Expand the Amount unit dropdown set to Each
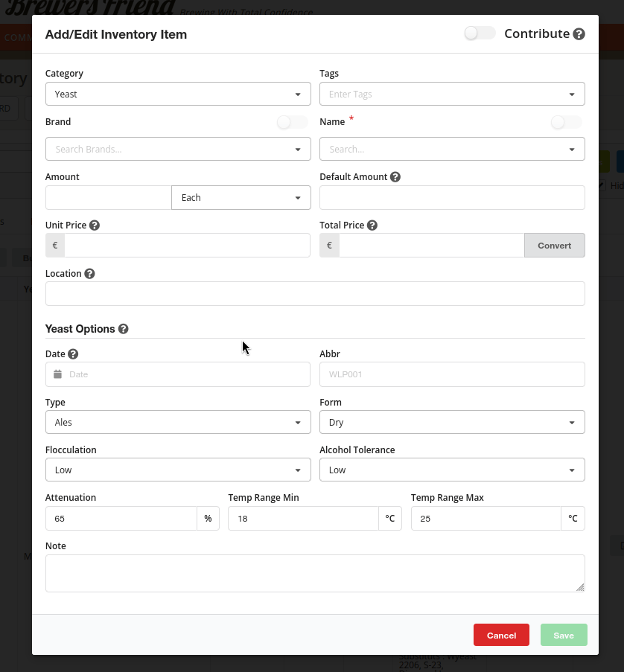 click(x=241, y=198)
